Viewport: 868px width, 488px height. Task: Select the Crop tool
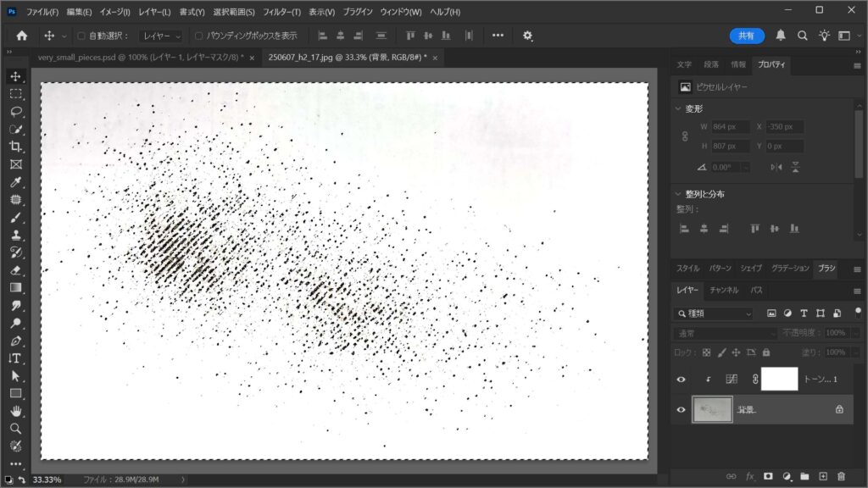tap(15, 147)
